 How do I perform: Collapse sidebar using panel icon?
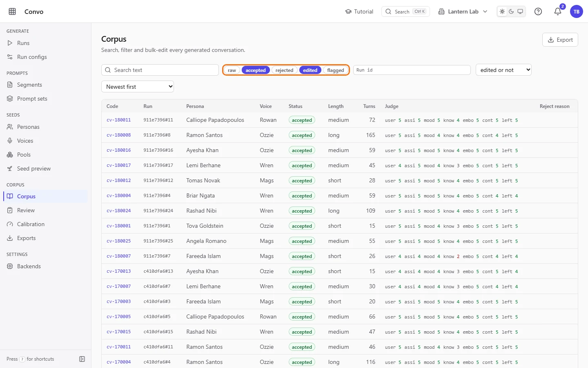click(x=82, y=359)
